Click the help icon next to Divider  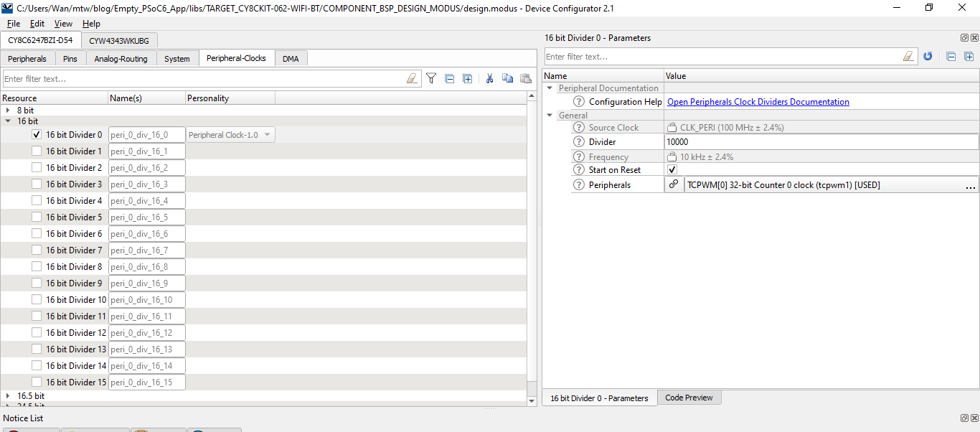[579, 142]
